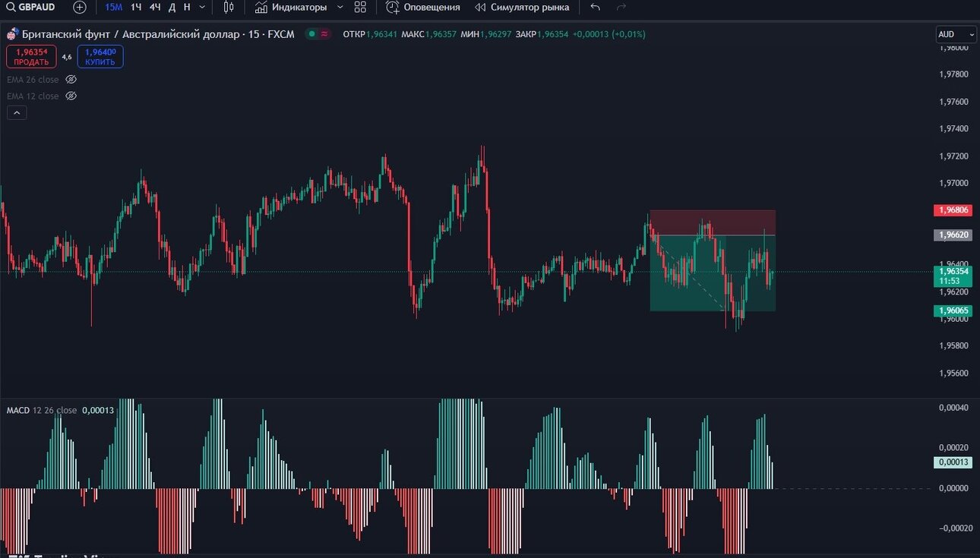Open Оповещения alerts
This screenshot has width=980, height=558.
(x=423, y=7)
